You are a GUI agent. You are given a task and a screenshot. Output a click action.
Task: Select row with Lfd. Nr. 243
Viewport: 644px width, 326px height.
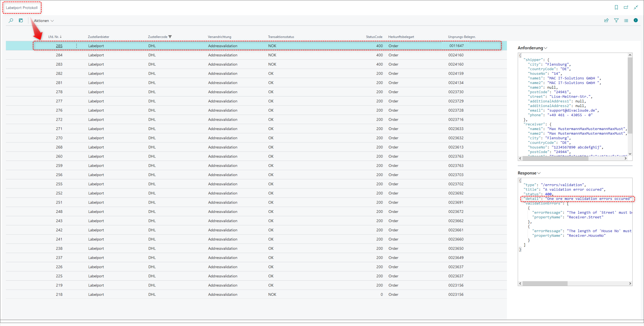(256, 221)
